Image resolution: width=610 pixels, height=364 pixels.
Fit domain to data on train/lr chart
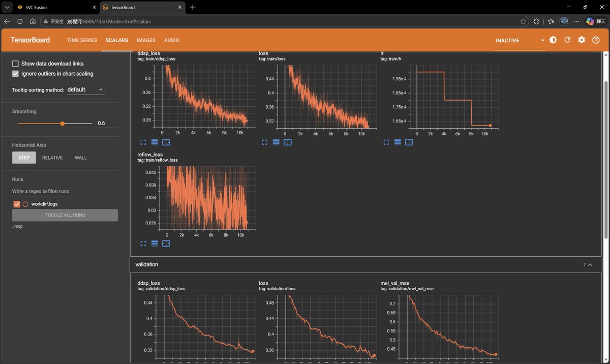coord(409,142)
